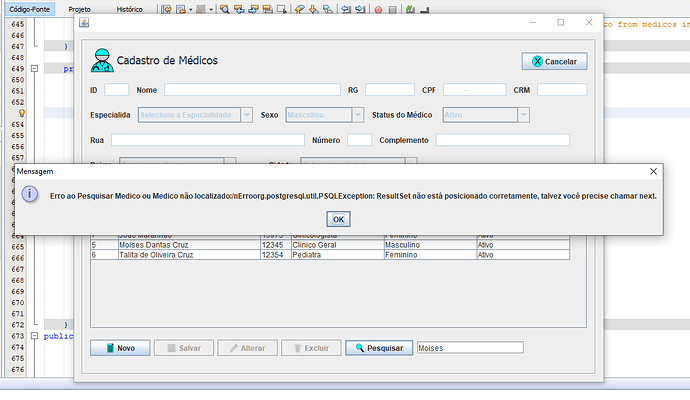Click the Nome text field
The width and height of the screenshot is (690, 400).
pyautogui.click(x=252, y=90)
